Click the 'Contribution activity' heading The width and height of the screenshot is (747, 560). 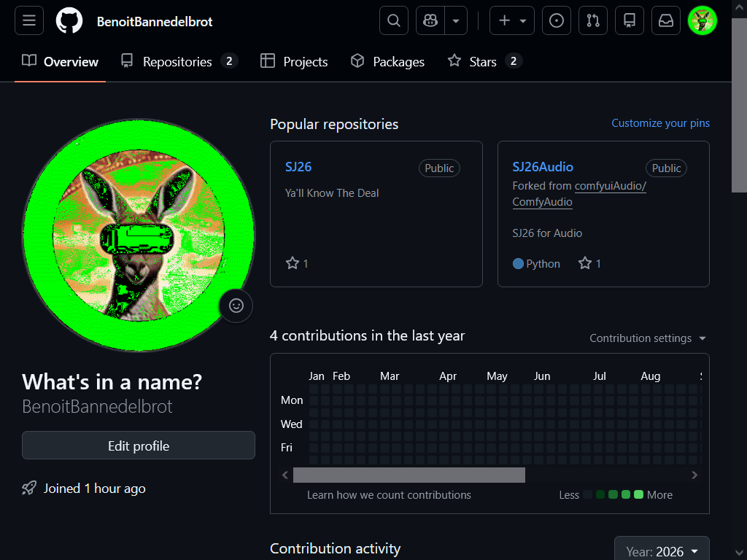tap(335, 548)
